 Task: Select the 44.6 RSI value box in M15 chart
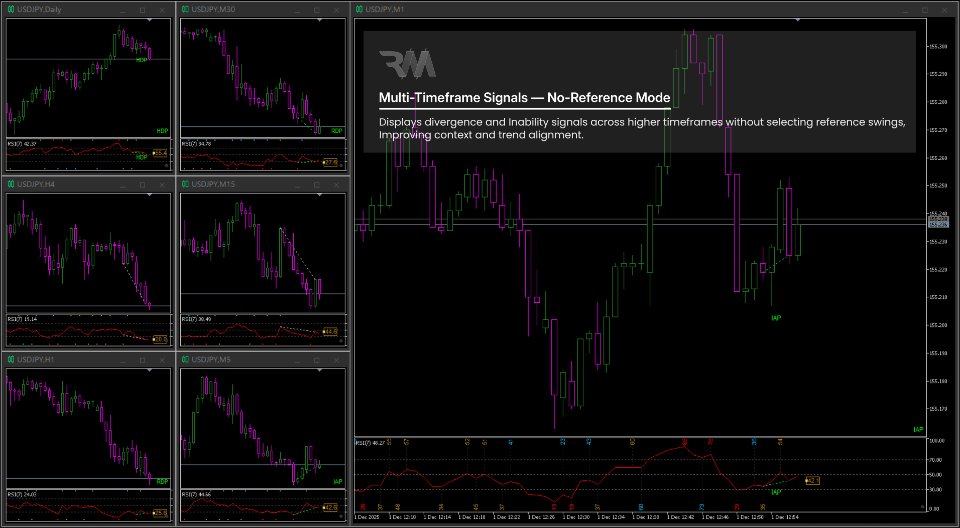click(x=331, y=331)
